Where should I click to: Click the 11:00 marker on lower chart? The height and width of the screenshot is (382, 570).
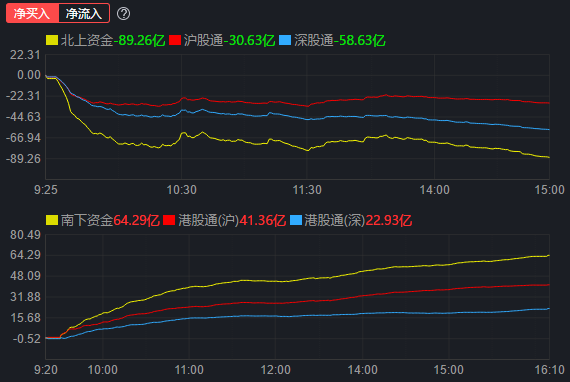(x=189, y=370)
